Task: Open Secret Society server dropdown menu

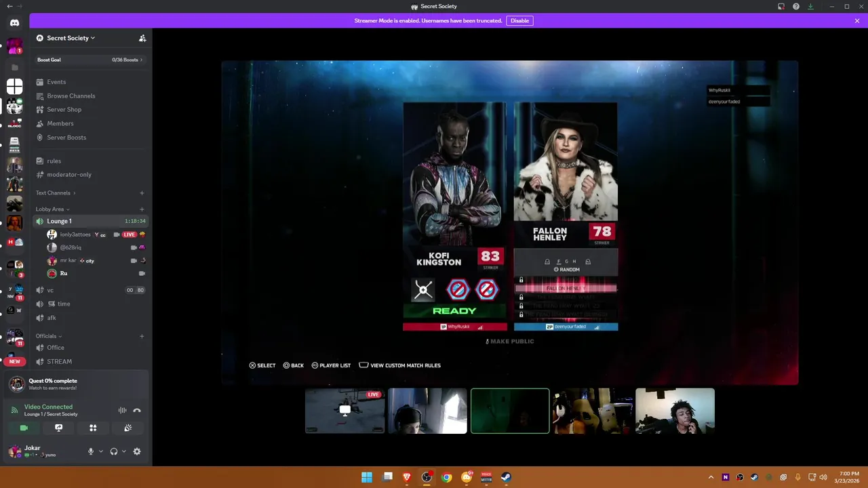Action: tap(71, 38)
